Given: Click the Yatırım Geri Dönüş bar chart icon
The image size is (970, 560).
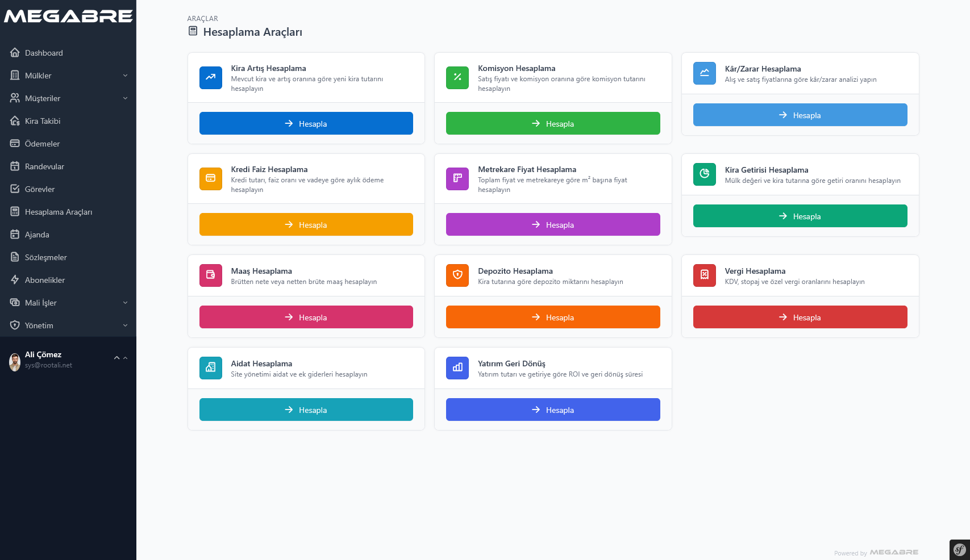Looking at the screenshot, I should pos(457,368).
